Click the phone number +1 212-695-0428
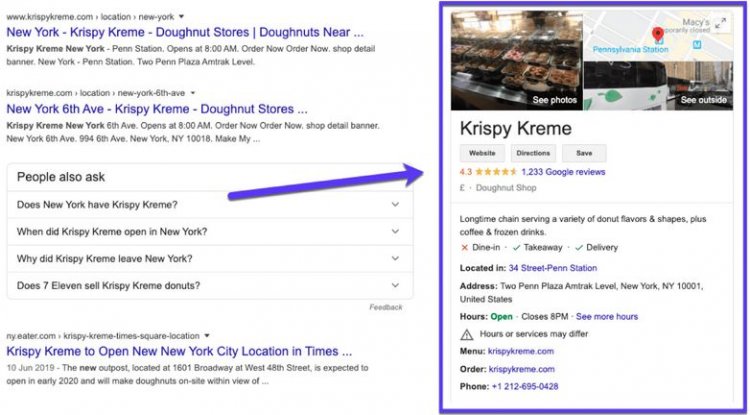The width and height of the screenshot is (750, 415). (x=525, y=386)
